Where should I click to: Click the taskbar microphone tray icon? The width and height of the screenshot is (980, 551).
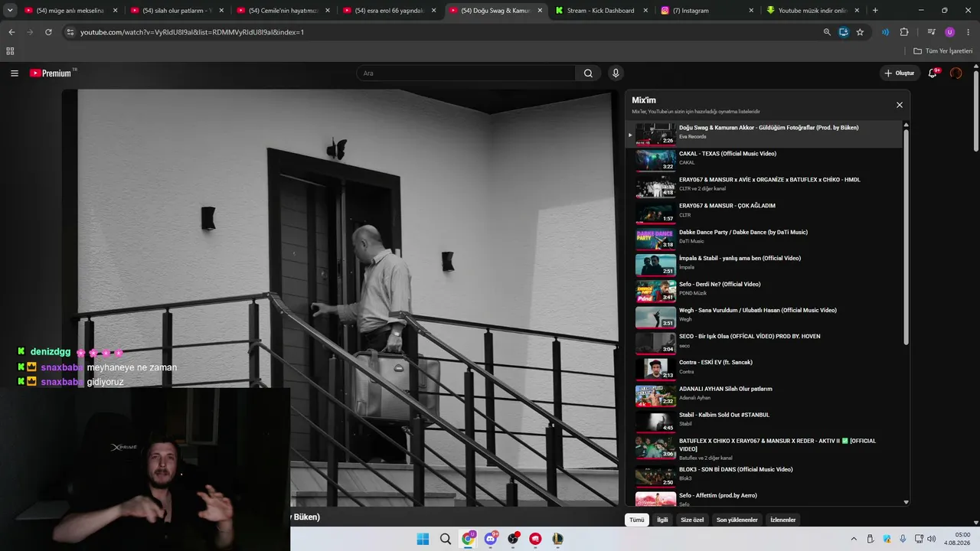point(903,539)
